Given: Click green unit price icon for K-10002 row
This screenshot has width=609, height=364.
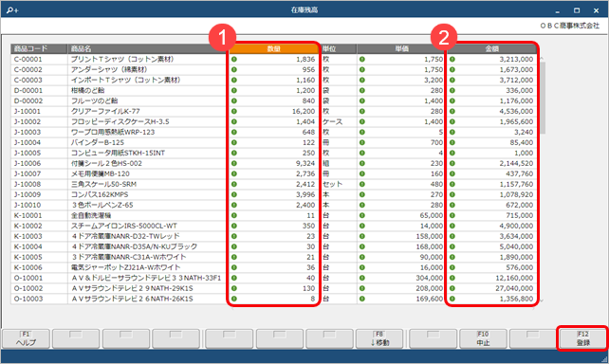Looking at the screenshot, I should click(x=362, y=226).
